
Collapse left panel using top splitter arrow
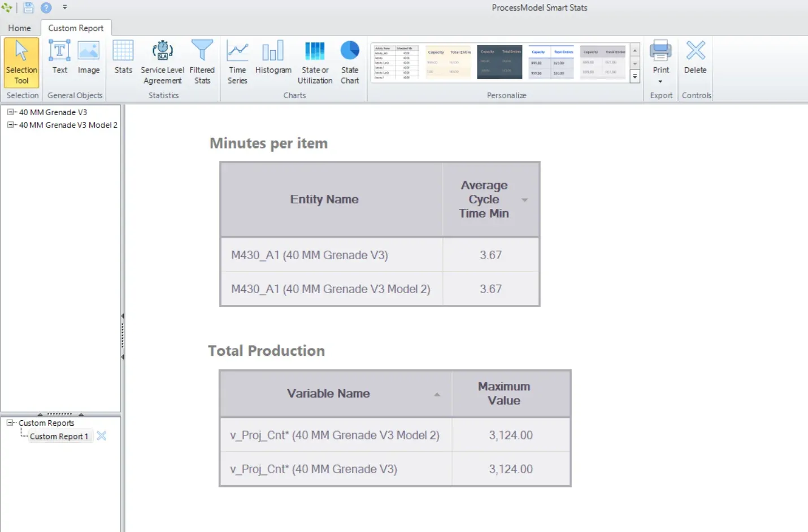click(x=123, y=316)
